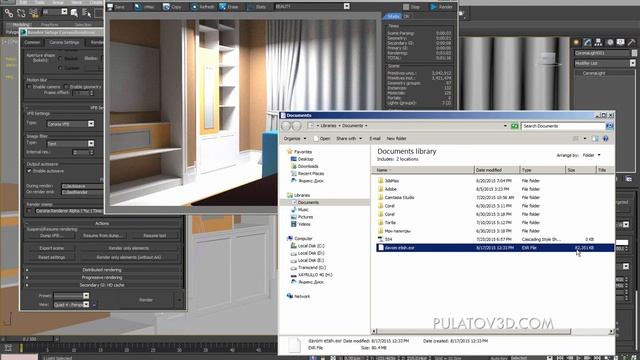
Task: Click the Reset settings button
Action: tap(51, 258)
